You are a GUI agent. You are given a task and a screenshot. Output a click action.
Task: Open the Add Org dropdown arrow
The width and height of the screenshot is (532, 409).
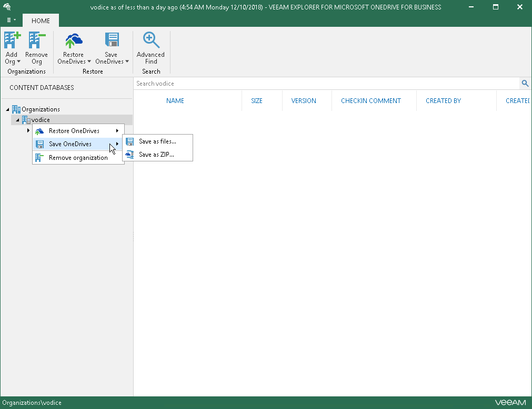(x=18, y=62)
